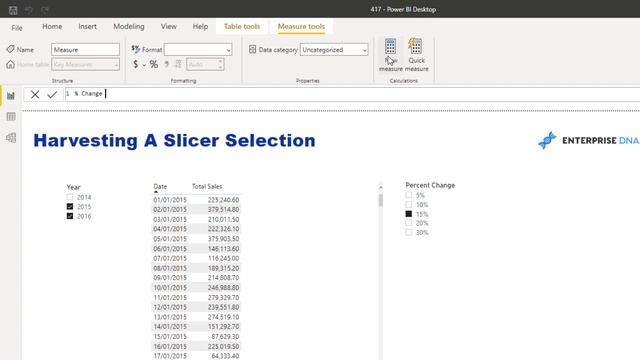Cancel formula with the X icon
640x360 pixels.
(x=35, y=94)
